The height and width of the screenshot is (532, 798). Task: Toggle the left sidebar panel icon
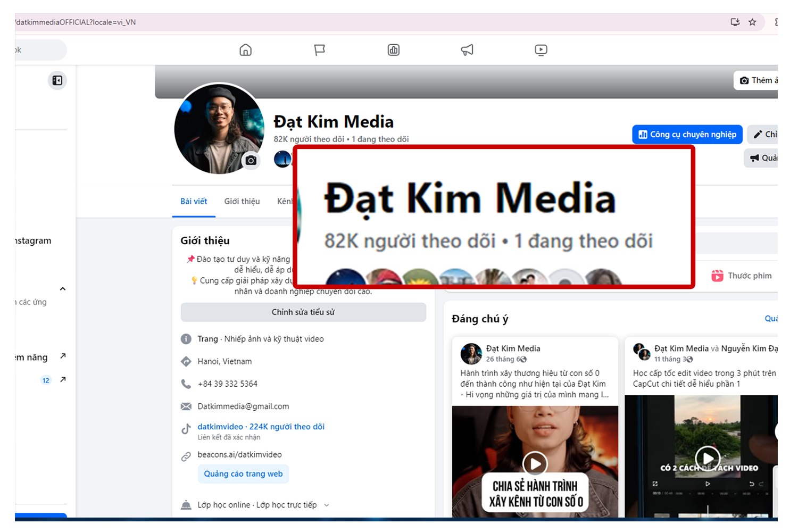[x=57, y=80]
